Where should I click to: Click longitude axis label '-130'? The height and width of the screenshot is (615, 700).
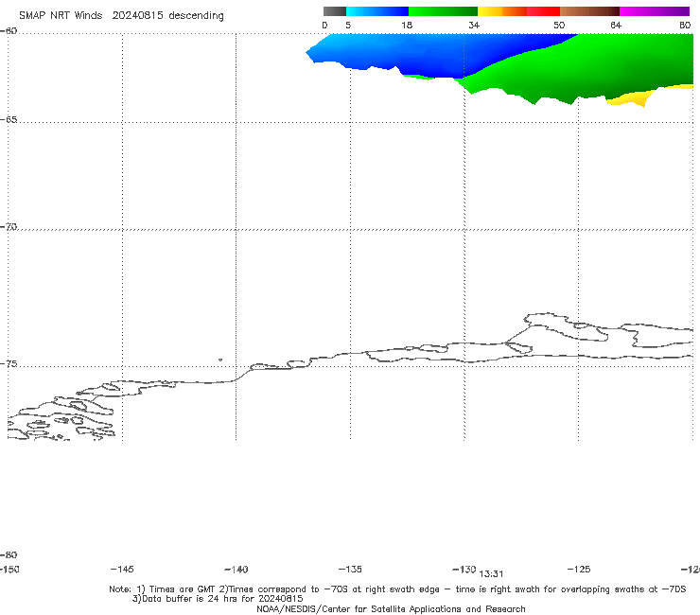click(x=464, y=569)
